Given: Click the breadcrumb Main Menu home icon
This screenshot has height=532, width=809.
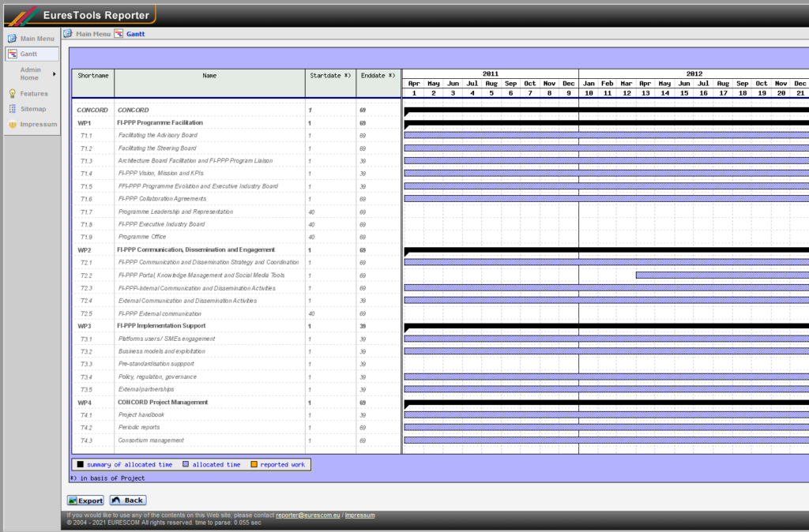Looking at the screenshot, I should pyautogui.click(x=68, y=34).
